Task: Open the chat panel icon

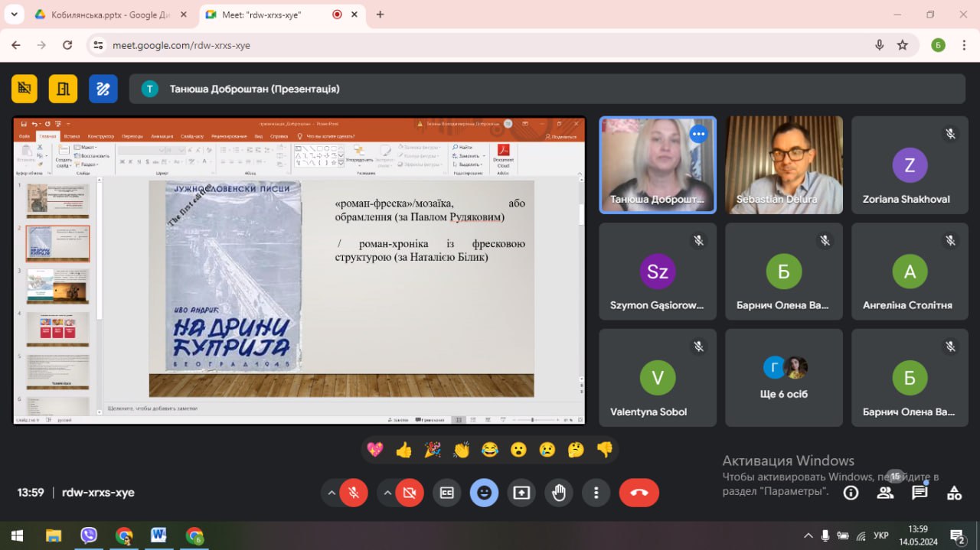Action: tap(920, 493)
